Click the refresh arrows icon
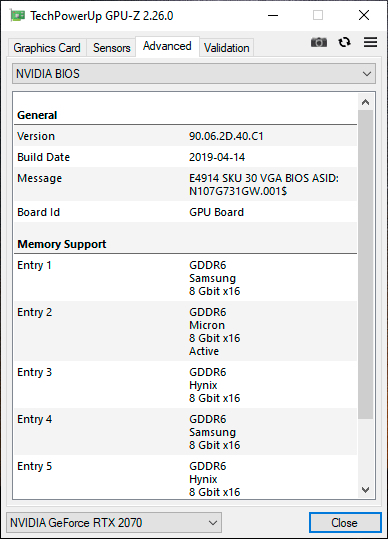This screenshot has width=388, height=539. [x=344, y=42]
